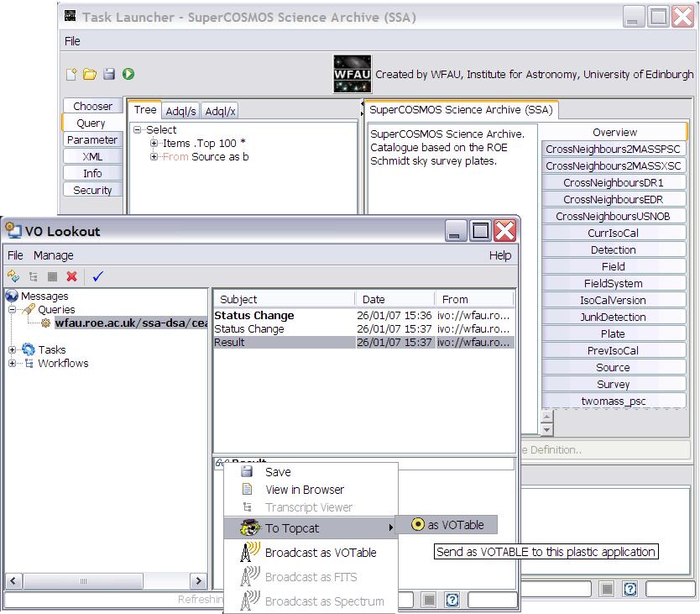Click the refresh icon in VO Lookout toolbar
The image size is (700, 614).
[13, 276]
